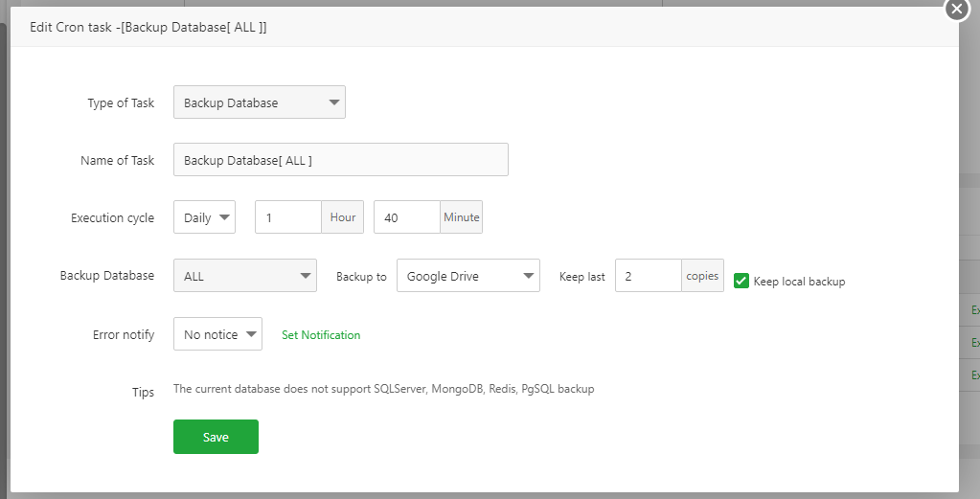Uncheck the Keep local backup checkbox
This screenshot has height=499, width=980.
(741, 281)
